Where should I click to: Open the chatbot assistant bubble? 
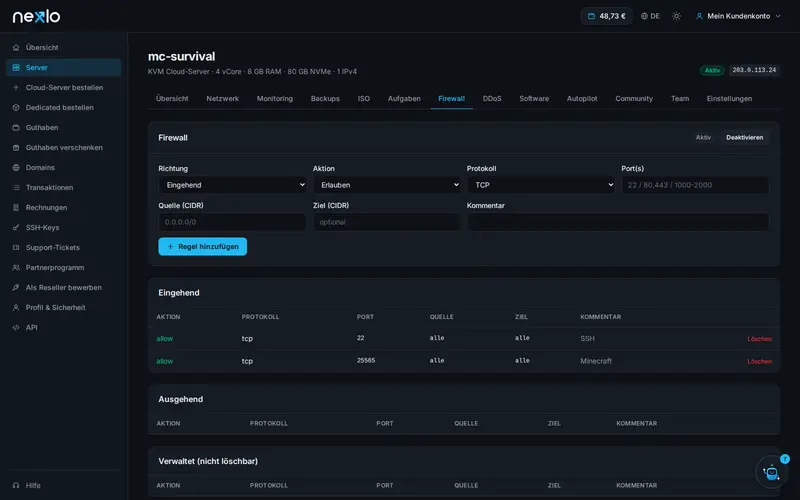(x=771, y=472)
